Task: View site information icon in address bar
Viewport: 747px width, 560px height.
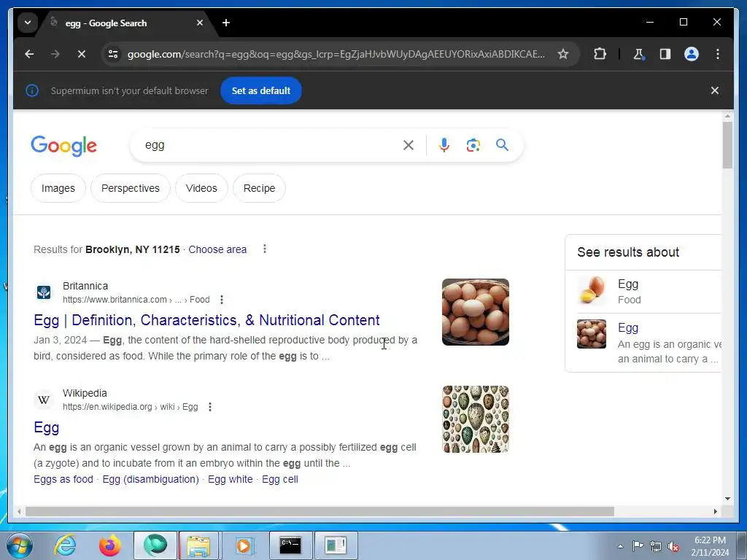Action: point(113,54)
